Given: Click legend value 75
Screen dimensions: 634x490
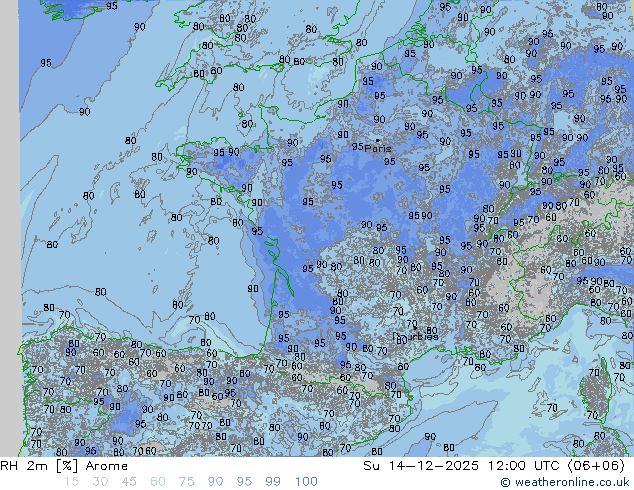Looking at the screenshot, I should tap(186, 482).
